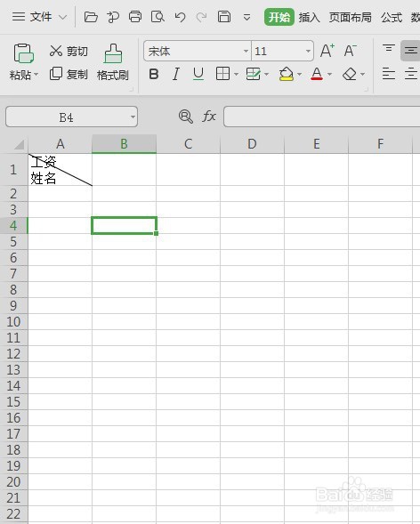Click the cell borders icon
Image resolution: width=420 pixels, height=524 pixels.
tap(222, 74)
